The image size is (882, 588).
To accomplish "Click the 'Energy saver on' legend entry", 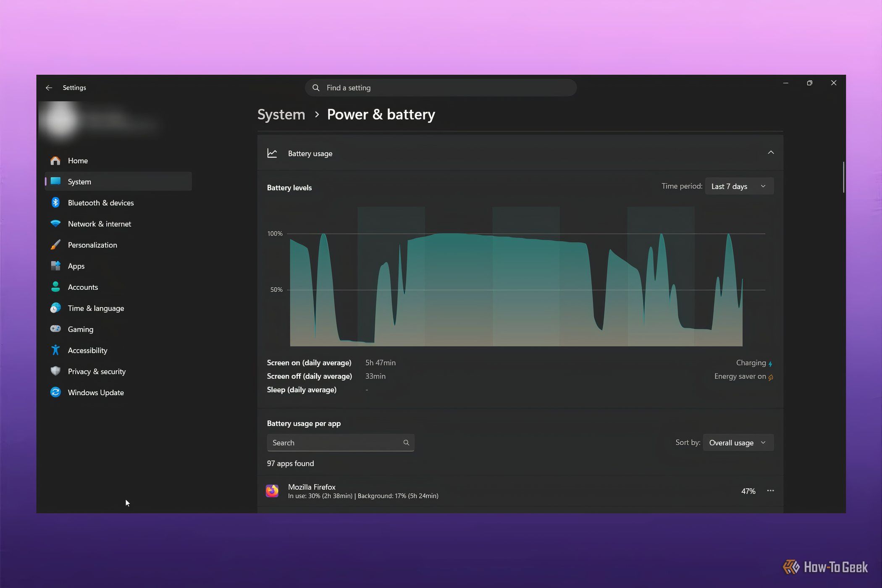I will click(744, 376).
